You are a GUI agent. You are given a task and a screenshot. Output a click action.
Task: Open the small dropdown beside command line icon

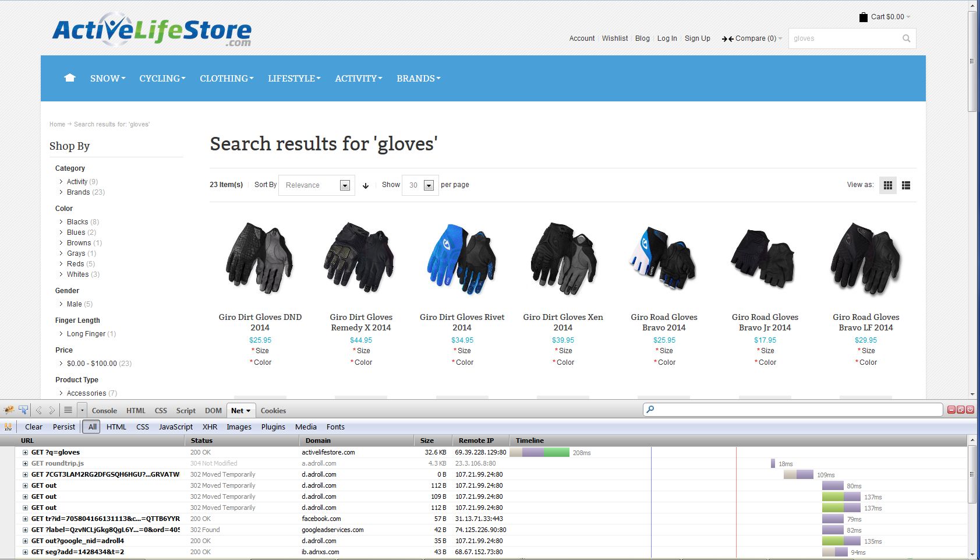[x=82, y=410]
